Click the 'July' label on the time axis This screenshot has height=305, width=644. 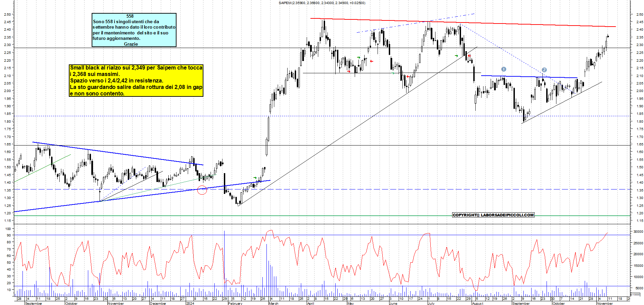[431, 303]
